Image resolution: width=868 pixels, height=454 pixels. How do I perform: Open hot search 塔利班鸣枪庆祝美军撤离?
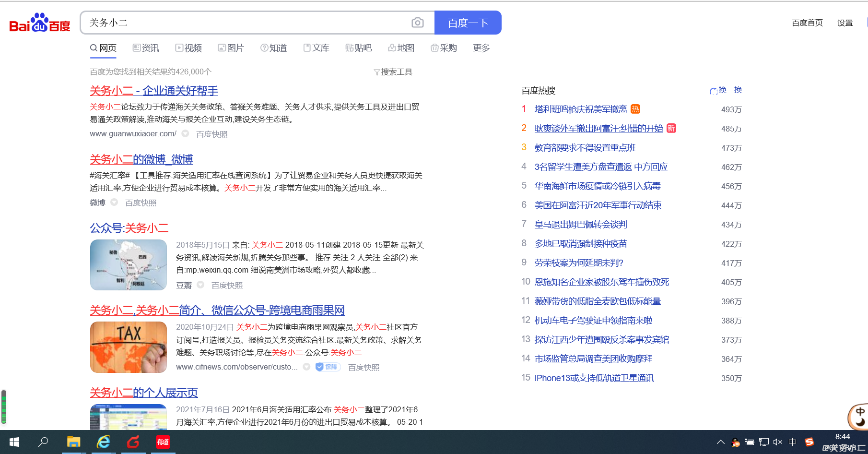tap(581, 109)
